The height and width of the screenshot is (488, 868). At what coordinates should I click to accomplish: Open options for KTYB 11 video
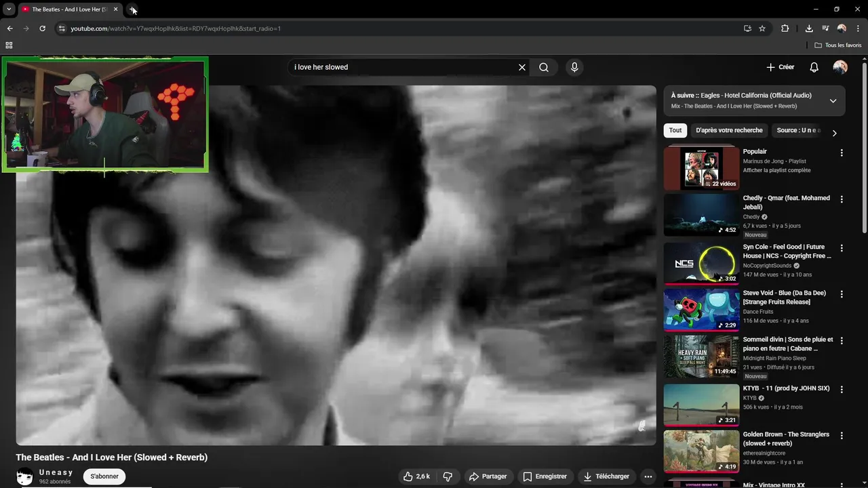pos(842,390)
